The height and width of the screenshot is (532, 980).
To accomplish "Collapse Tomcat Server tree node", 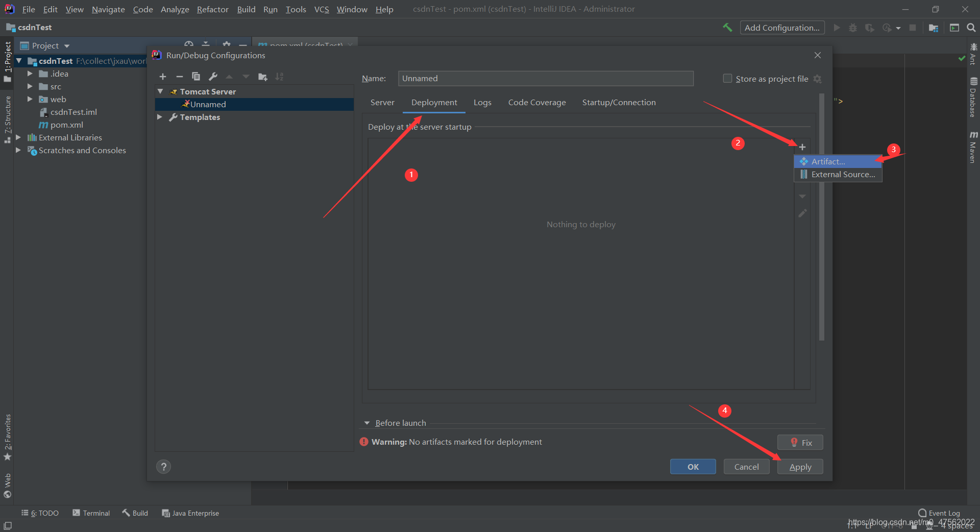I will [160, 91].
